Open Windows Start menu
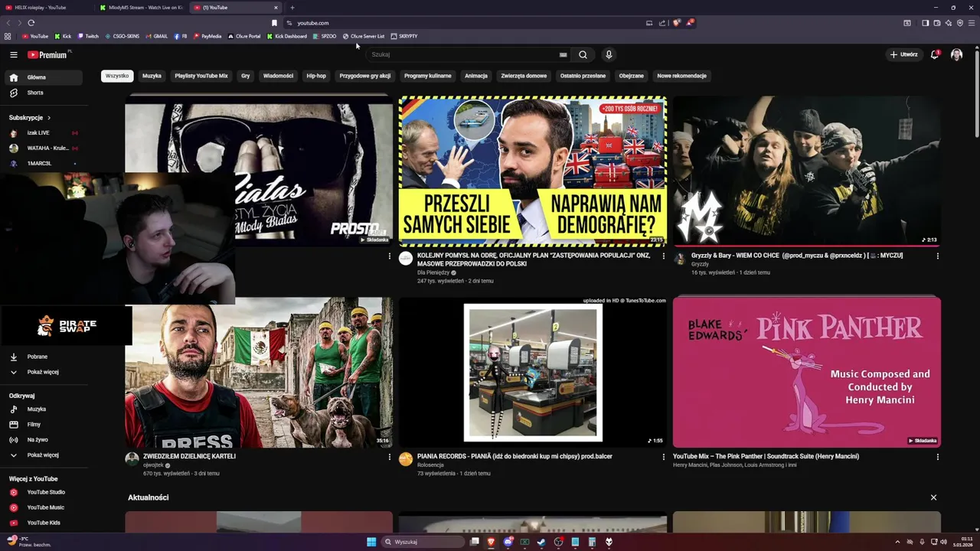 [371, 542]
